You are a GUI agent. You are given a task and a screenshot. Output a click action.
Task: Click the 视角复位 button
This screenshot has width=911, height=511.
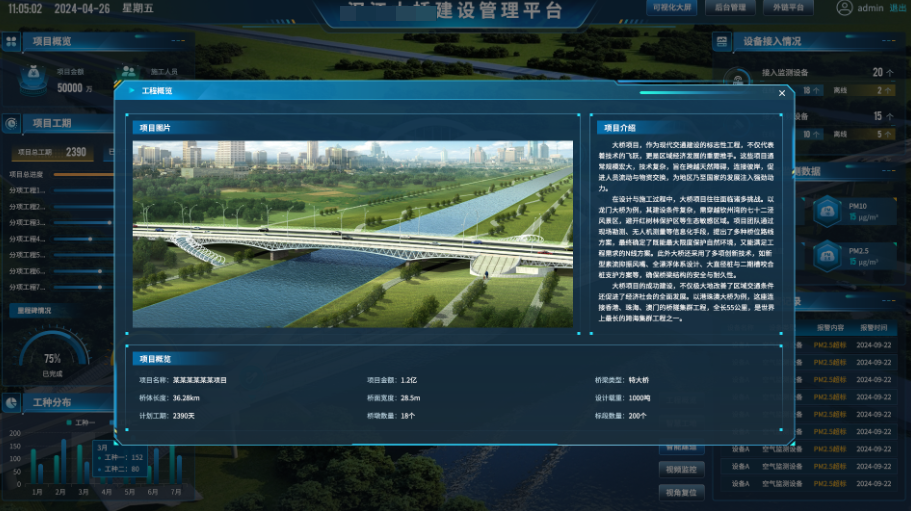coord(683,492)
